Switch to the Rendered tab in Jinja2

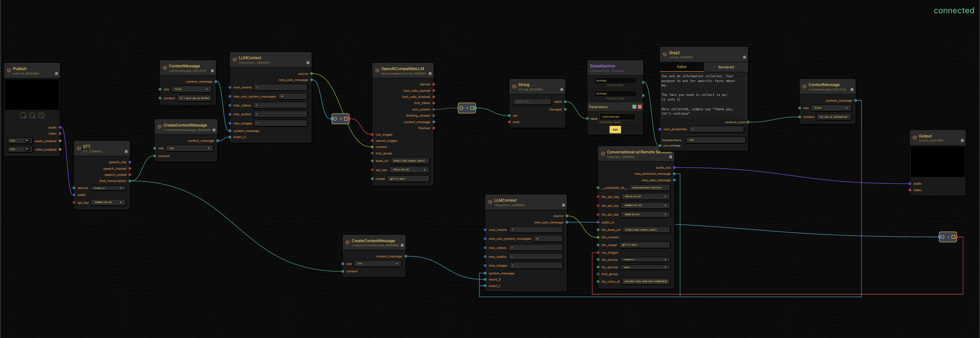point(725,67)
